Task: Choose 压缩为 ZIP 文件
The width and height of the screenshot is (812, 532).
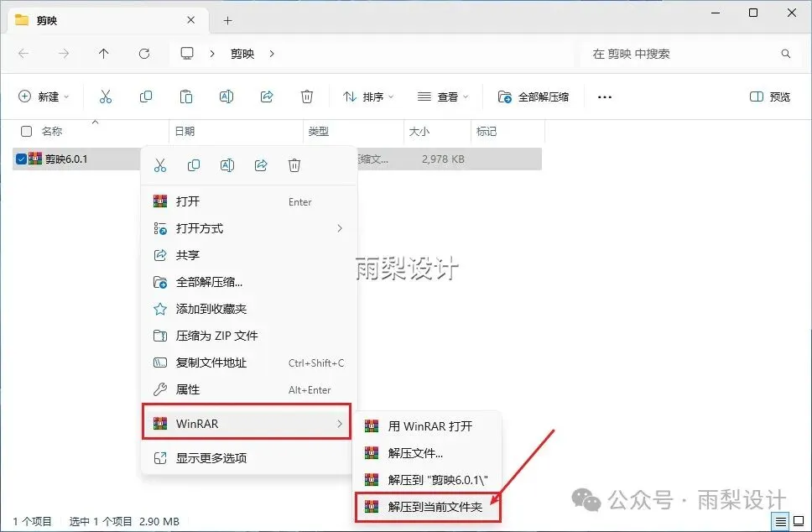Action: [x=249, y=336]
